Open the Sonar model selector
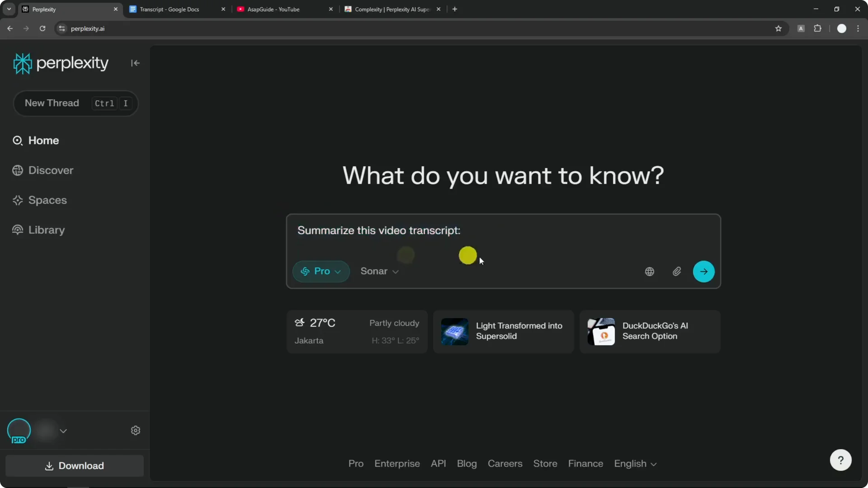Viewport: 868px width, 488px height. click(x=379, y=272)
